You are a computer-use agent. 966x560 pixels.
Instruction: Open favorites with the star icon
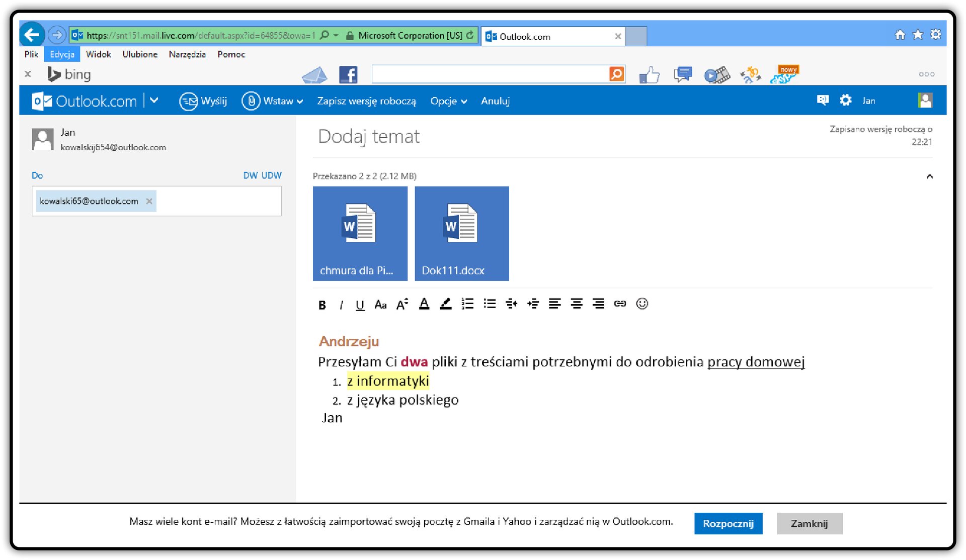[918, 34]
